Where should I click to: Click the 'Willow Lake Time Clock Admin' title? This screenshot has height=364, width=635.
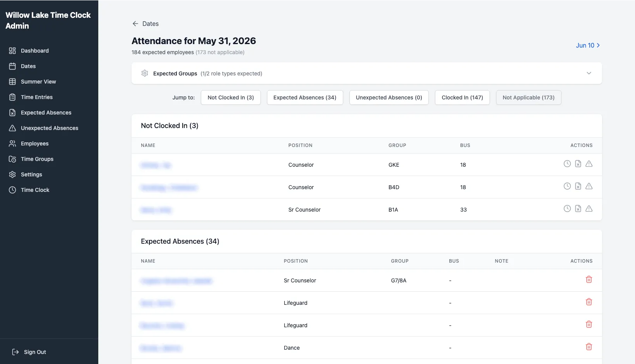point(48,21)
